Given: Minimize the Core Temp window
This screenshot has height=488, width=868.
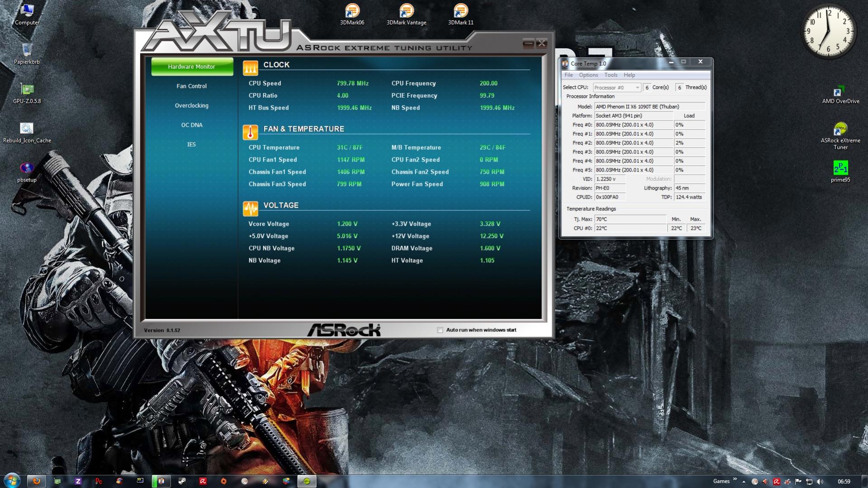Looking at the screenshot, I should pos(671,62).
